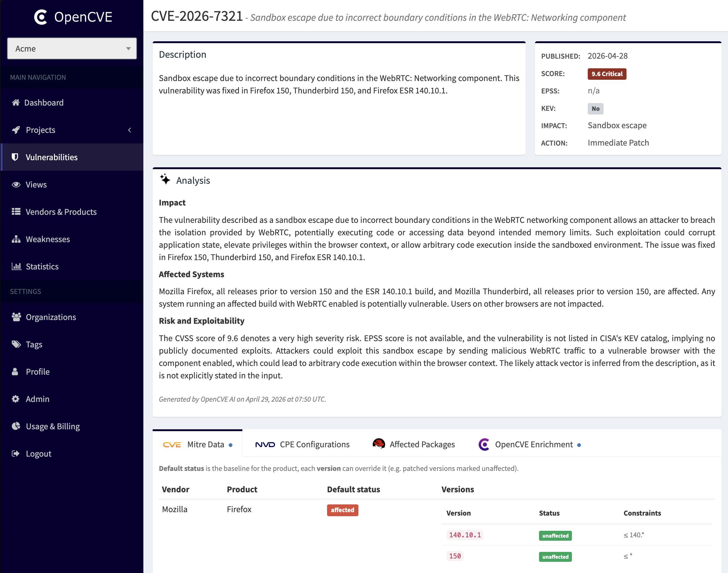Click the 'Generated by OpenCVE AI' note
728x573 pixels.
[242, 399]
